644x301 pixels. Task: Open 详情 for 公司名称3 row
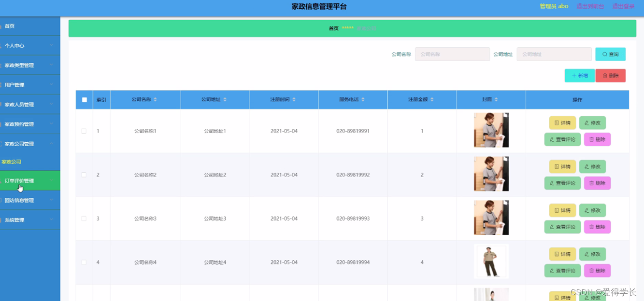point(562,210)
